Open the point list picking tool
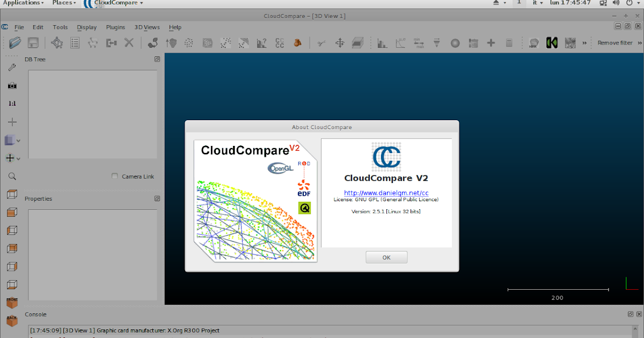Screen dimensions: 644x338 coord(75,43)
